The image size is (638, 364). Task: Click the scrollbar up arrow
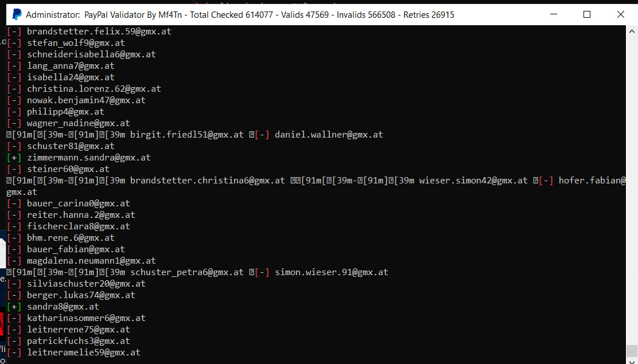pos(632,31)
